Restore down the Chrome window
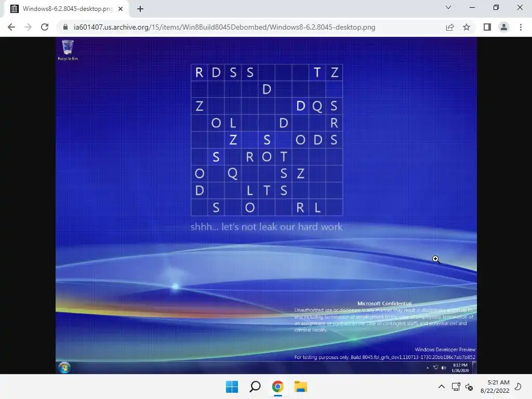The height and width of the screenshot is (399, 532). (496, 7)
